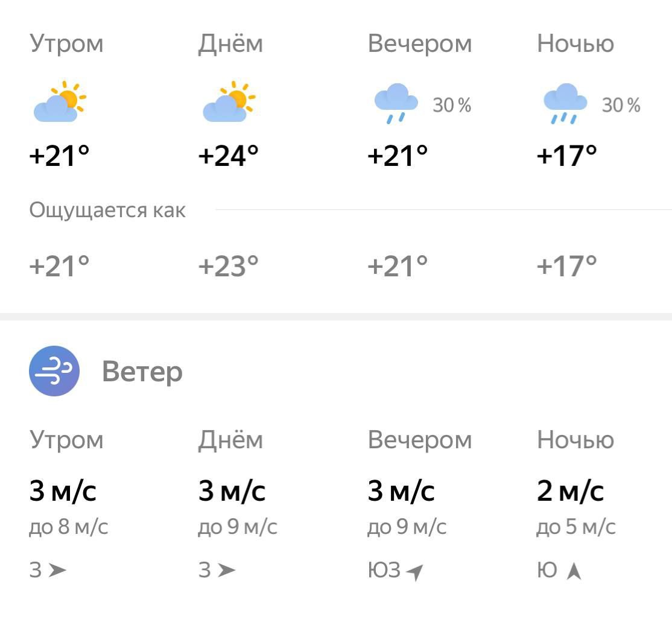
Task: Open the Ветер section title
Action: pyautogui.click(x=142, y=371)
